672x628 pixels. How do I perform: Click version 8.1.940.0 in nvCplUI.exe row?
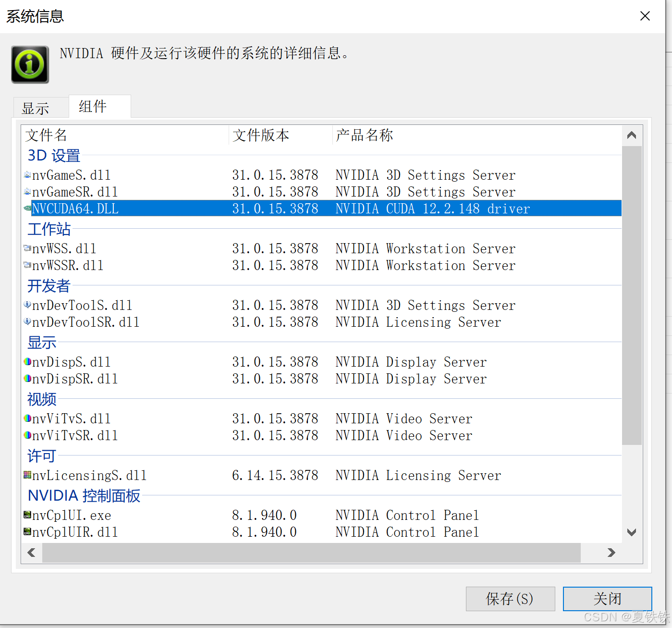pos(265,515)
